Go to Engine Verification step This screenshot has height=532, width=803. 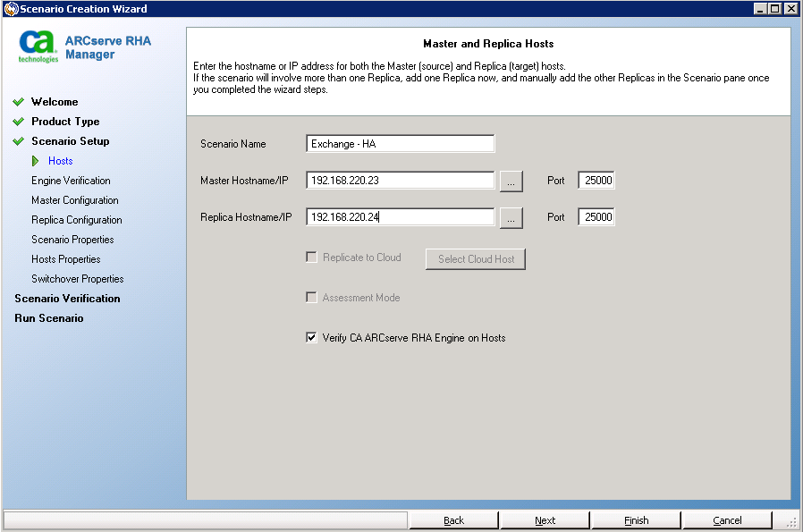click(x=71, y=181)
